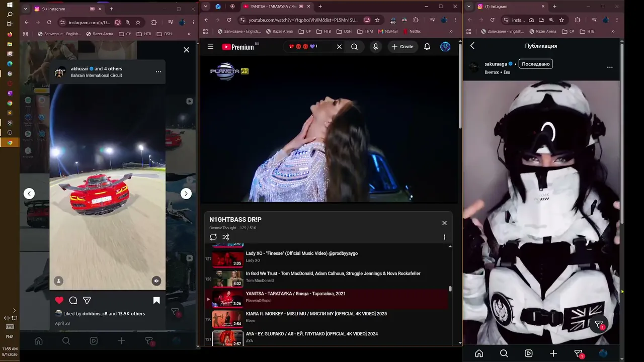Open YouTube notifications bell
Screen dimensions: 644x362
tap(427, 47)
